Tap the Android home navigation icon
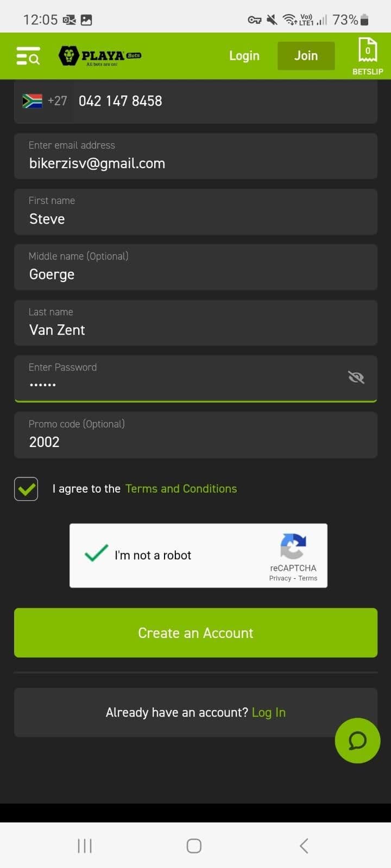Image resolution: width=391 pixels, height=868 pixels. tap(194, 846)
